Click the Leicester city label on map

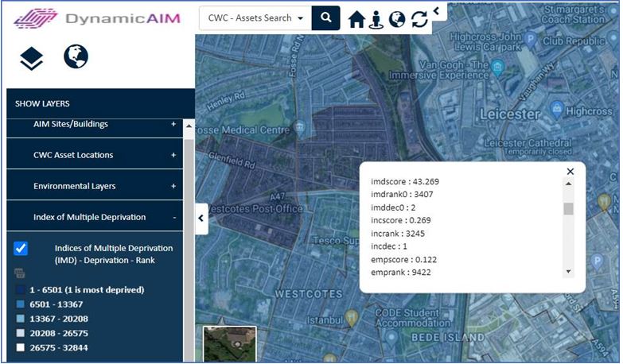click(x=510, y=114)
